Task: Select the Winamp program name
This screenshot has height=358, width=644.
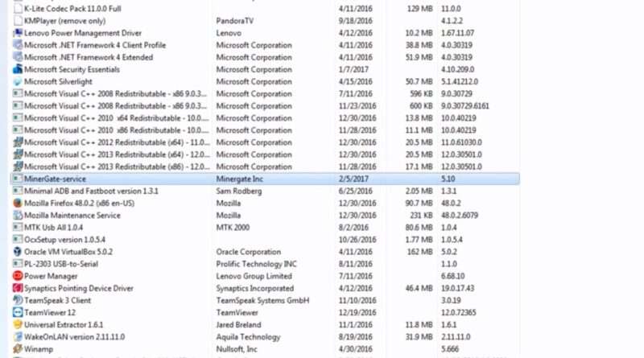Action: tap(39, 349)
